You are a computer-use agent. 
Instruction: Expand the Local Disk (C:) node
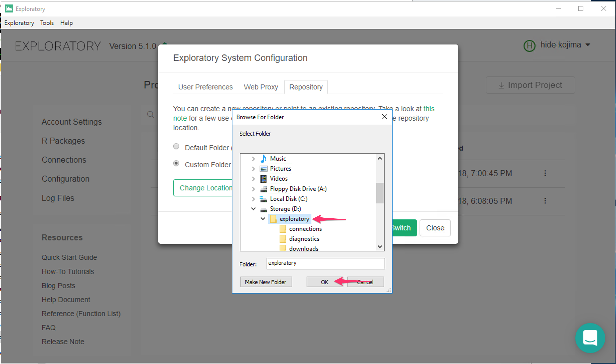(253, 199)
